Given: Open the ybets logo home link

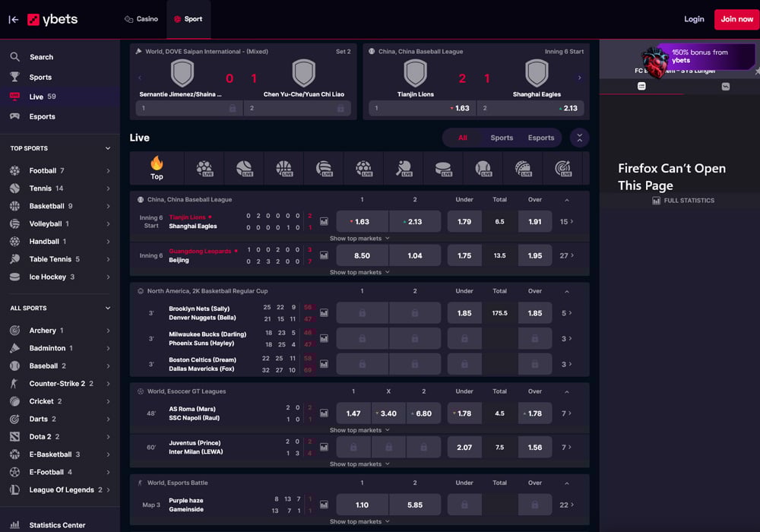Looking at the screenshot, I should (52, 20).
